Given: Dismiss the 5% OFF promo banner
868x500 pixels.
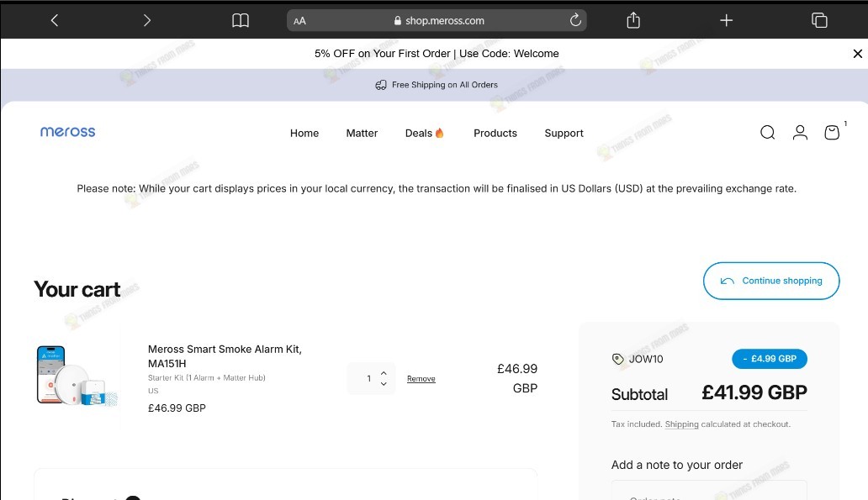Looking at the screenshot, I should tap(857, 54).
